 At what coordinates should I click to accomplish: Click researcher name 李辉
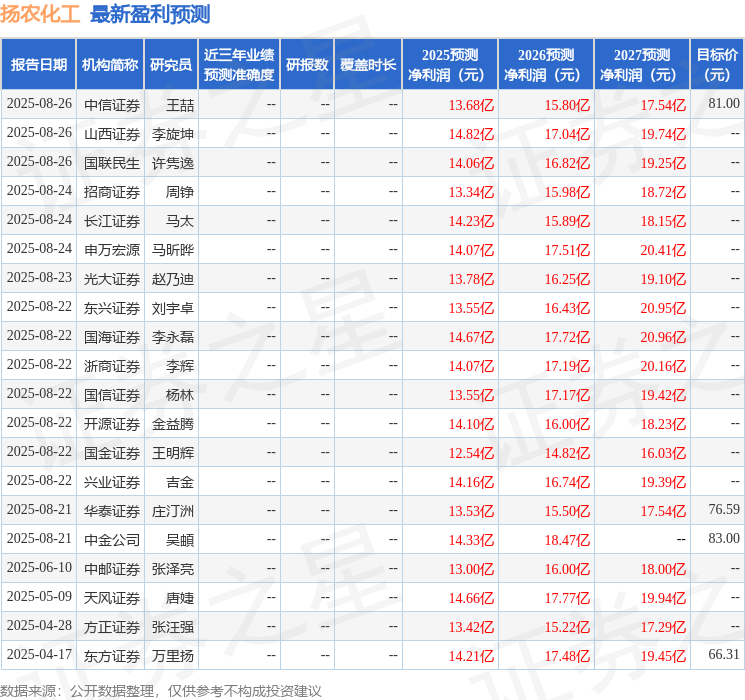[180, 366]
